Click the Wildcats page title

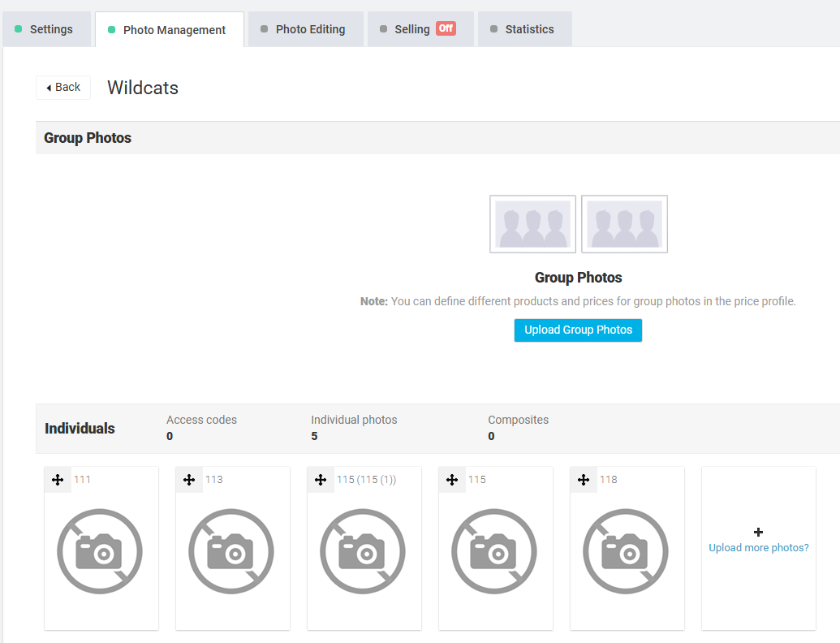point(143,88)
